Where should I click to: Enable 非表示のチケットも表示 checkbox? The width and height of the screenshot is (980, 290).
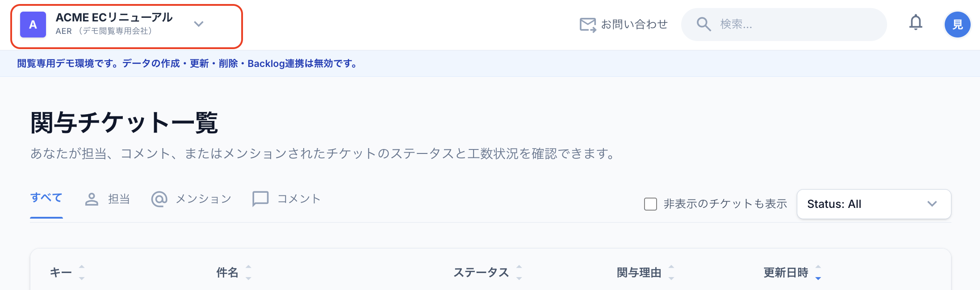[650, 203]
